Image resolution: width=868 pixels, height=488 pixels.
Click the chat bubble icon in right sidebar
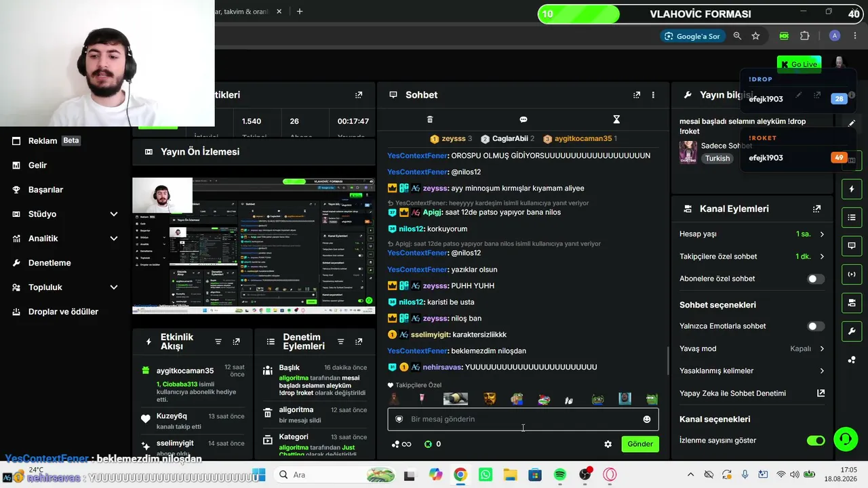coord(852,245)
